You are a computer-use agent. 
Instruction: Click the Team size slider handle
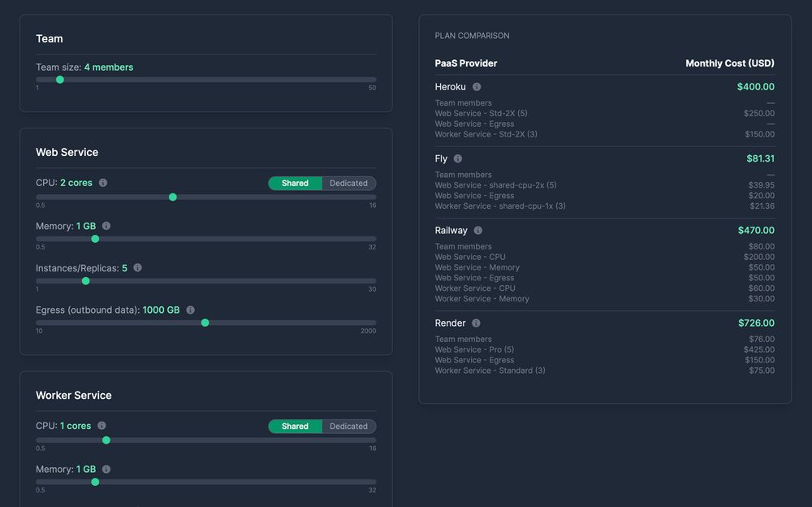[x=60, y=80]
